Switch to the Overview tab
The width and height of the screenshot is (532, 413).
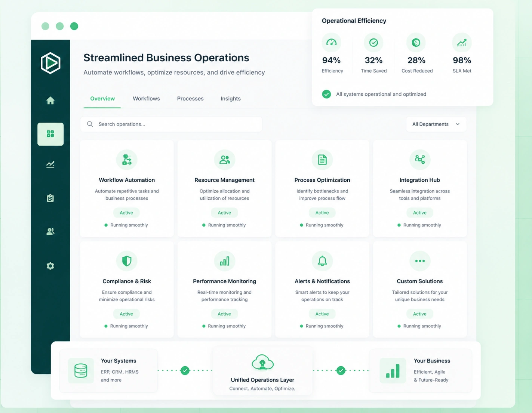pos(102,99)
